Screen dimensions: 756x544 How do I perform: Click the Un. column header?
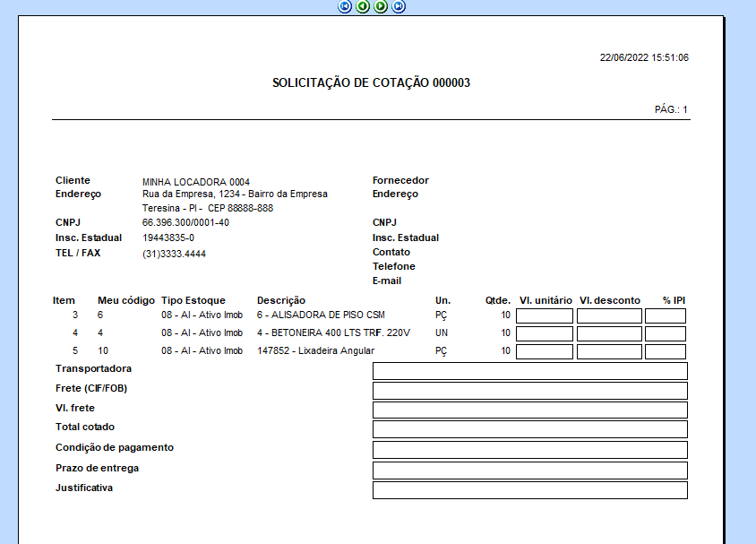click(x=442, y=300)
